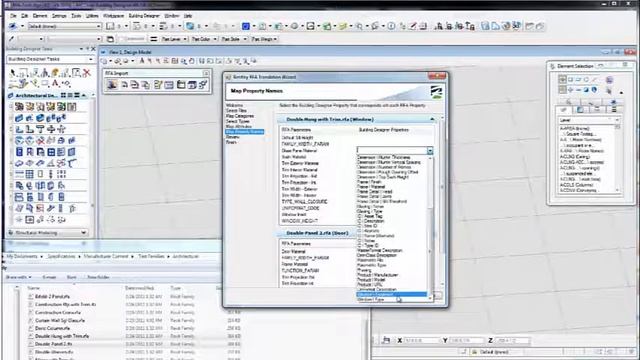Click the Sash Material RFA parameter row
Viewport: 640px width, 360px height.
coord(294,157)
